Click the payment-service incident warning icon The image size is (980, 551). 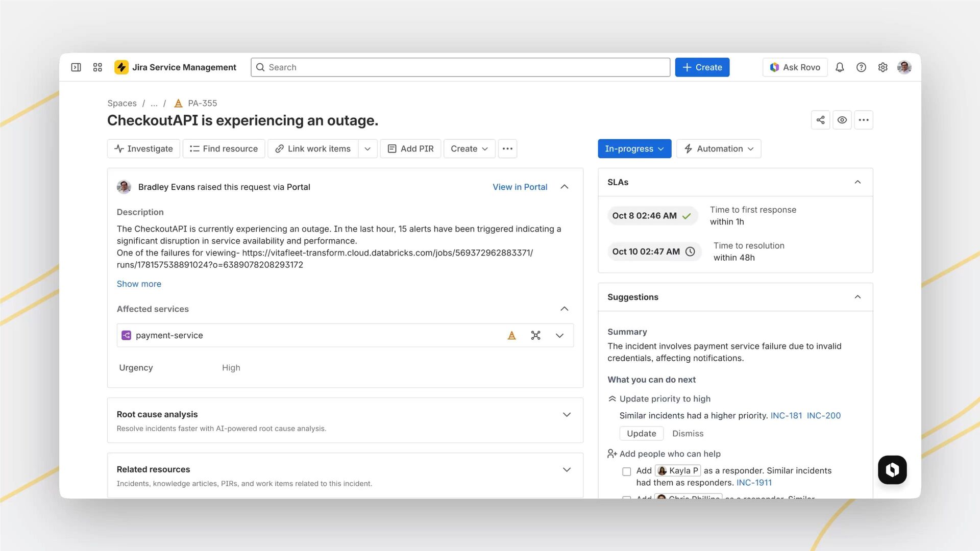tap(511, 335)
